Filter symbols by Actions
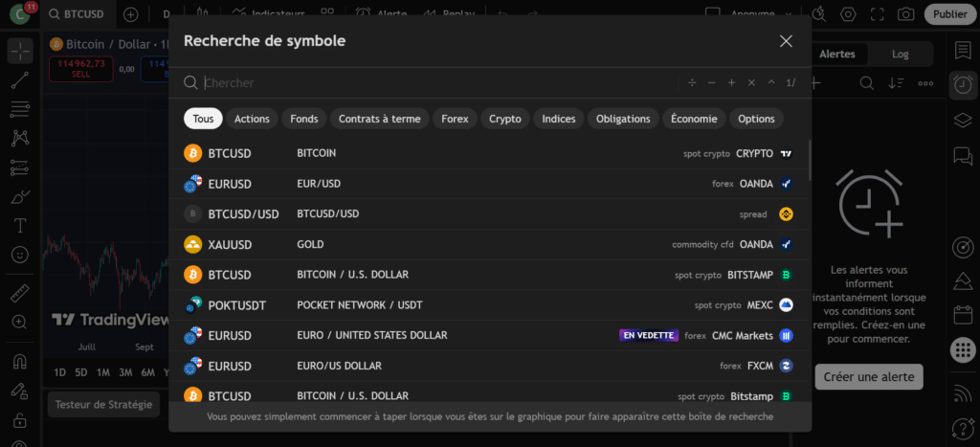 (252, 119)
